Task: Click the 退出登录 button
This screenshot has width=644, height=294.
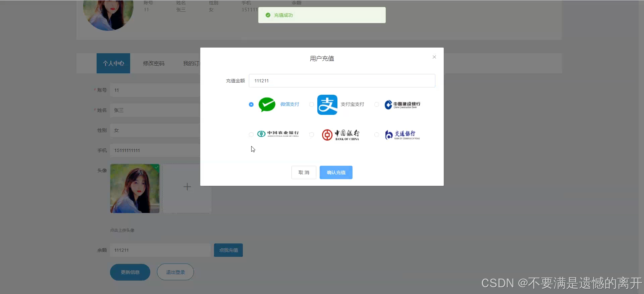Action: [175, 272]
